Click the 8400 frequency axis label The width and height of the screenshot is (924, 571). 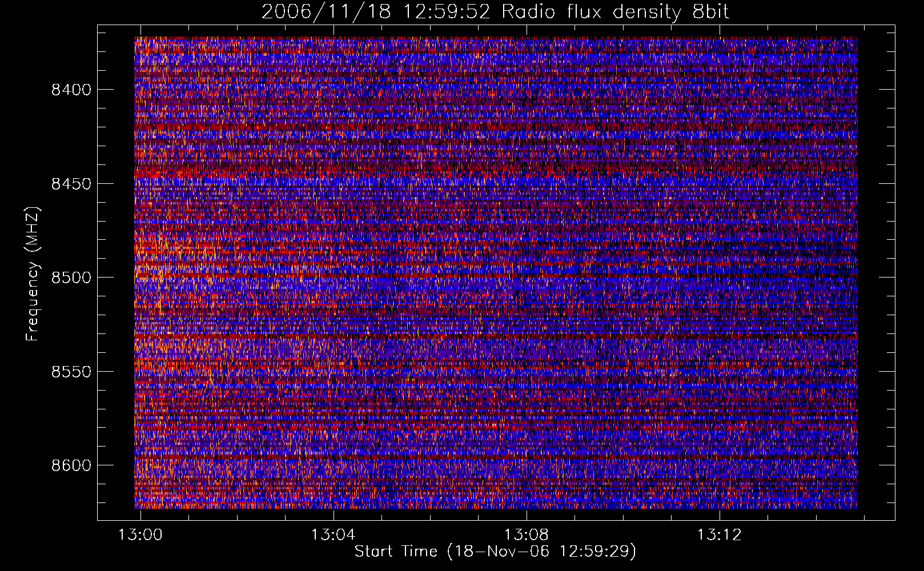pos(71,90)
